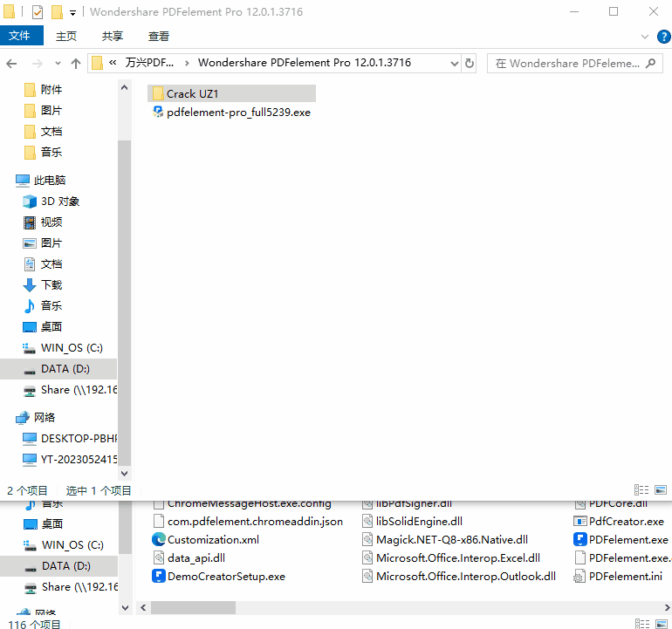The width and height of the screenshot is (672, 629).
Task: Open the help question mark icon
Action: click(662, 37)
